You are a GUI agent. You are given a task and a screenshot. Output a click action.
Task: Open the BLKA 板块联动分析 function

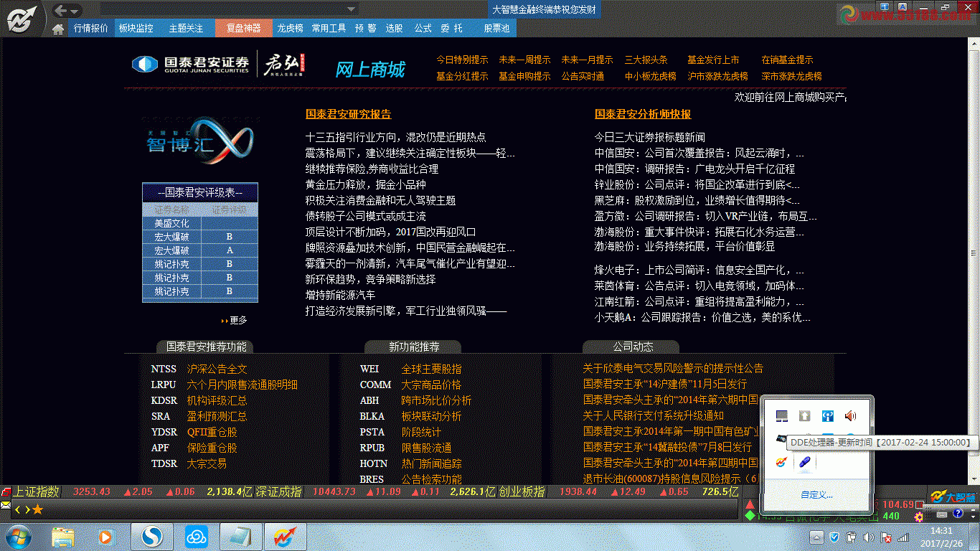point(411,416)
